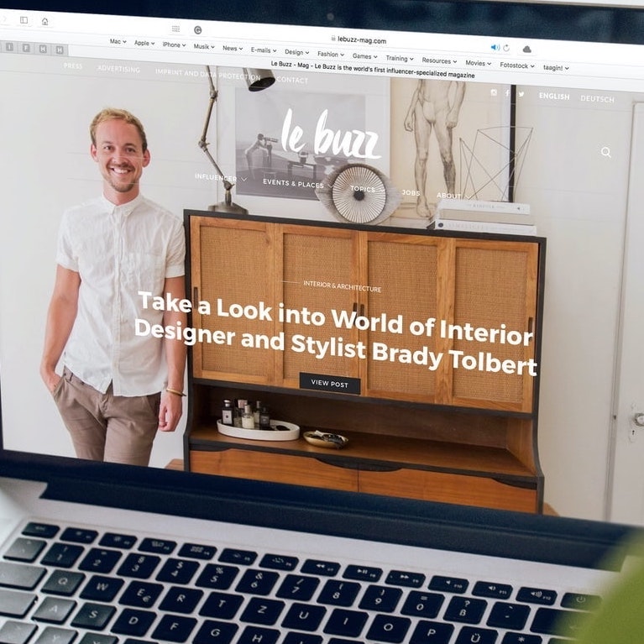This screenshot has width=644, height=644.
Task: Switch site language to English
Action: 553,97
